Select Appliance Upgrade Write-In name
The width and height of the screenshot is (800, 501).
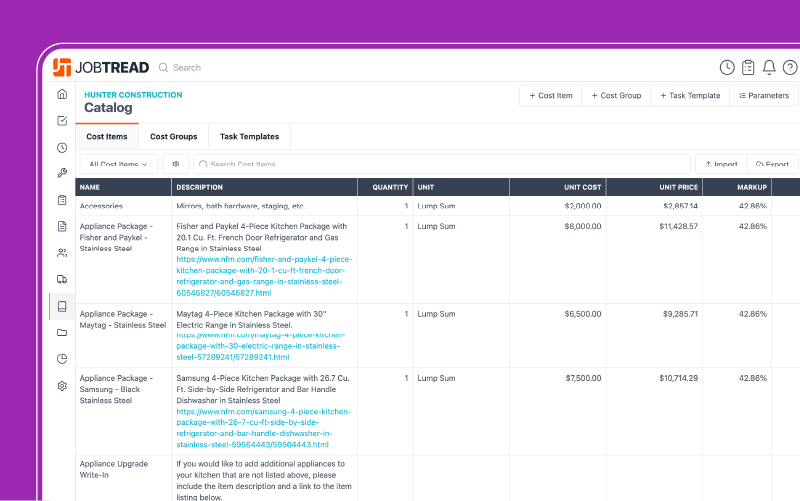[x=113, y=469]
